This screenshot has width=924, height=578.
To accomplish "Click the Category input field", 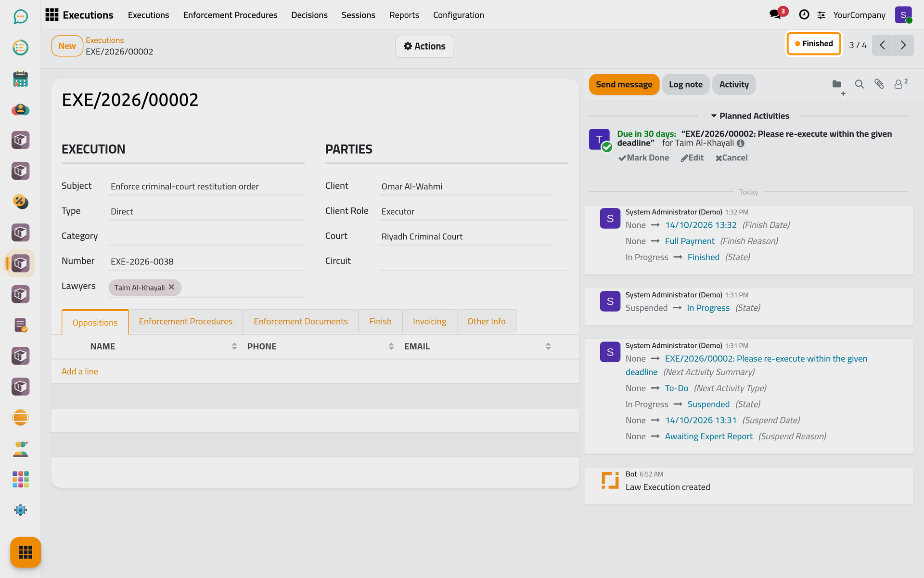I will pos(206,236).
